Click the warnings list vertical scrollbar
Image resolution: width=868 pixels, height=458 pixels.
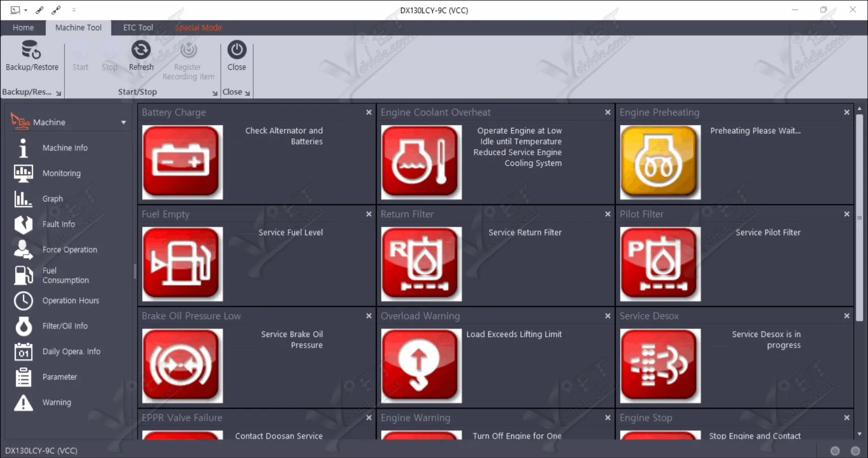coord(859,219)
